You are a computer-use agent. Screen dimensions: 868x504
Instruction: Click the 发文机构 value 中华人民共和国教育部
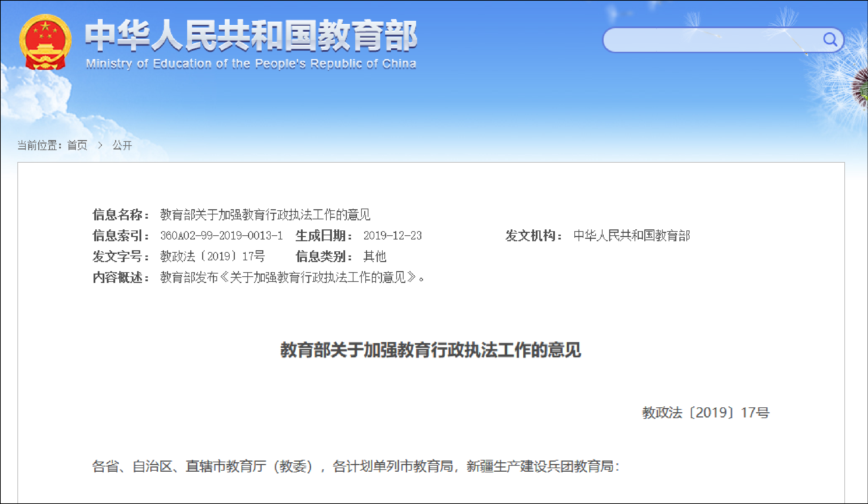pyautogui.click(x=631, y=236)
